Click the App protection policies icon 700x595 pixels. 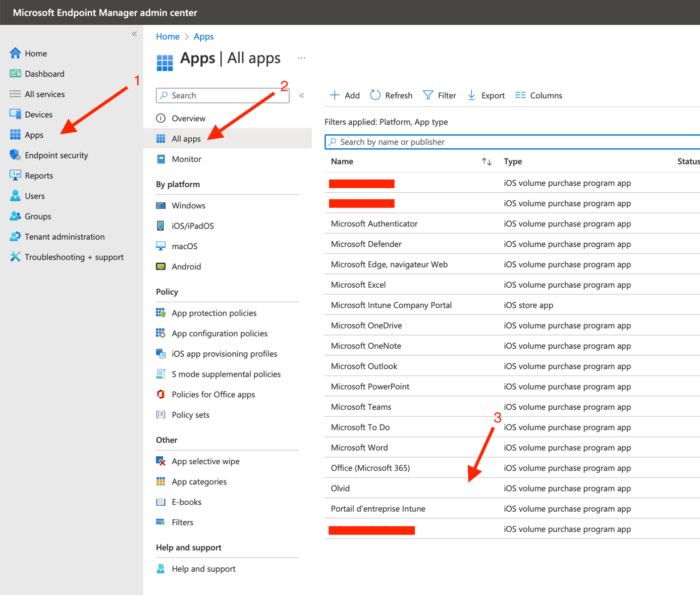tap(161, 313)
